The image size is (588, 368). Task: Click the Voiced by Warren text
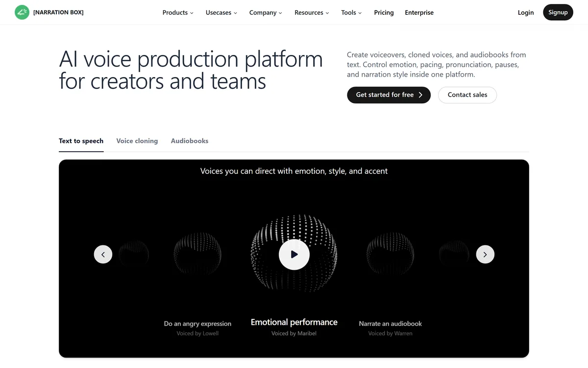390,334
